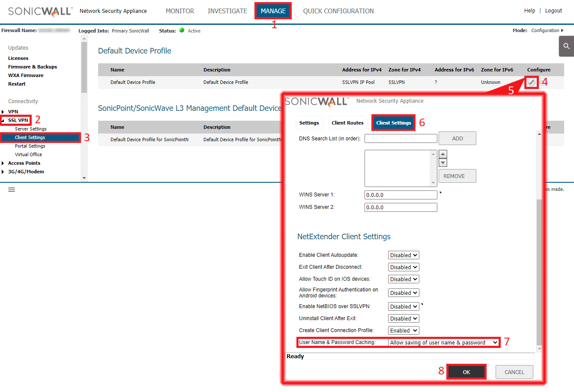
Task: Switch to the MONITOR tab
Action: [x=180, y=11]
